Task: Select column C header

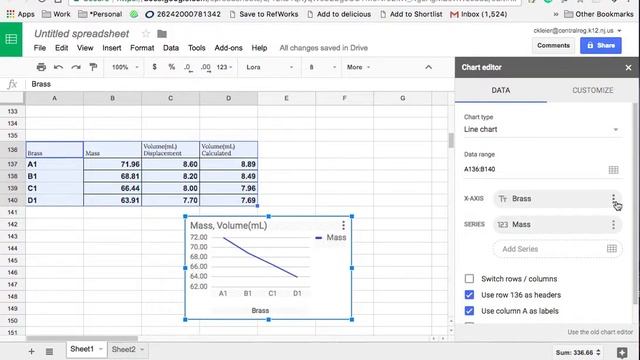Action: (171, 98)
